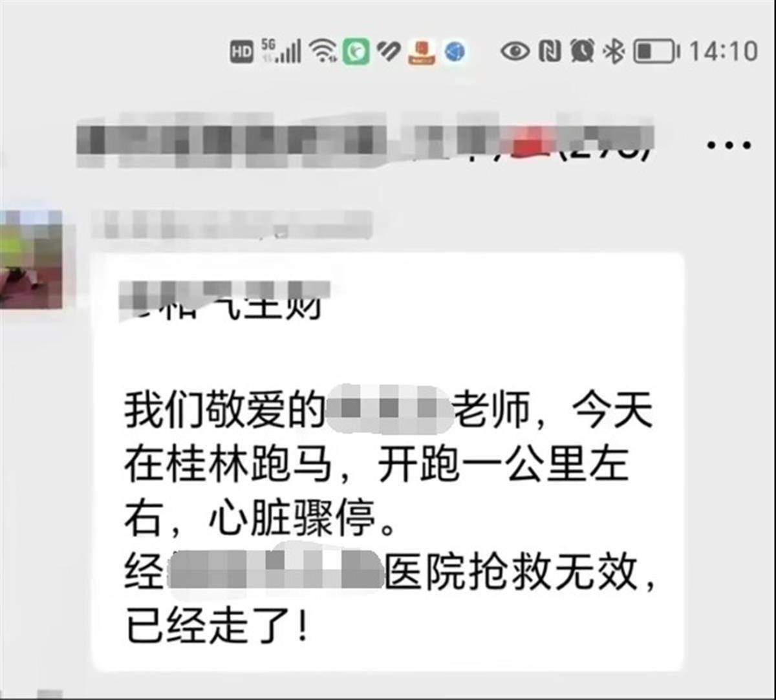Tap the green clock app notification icon
776x700 pixels.
[356, 51]
